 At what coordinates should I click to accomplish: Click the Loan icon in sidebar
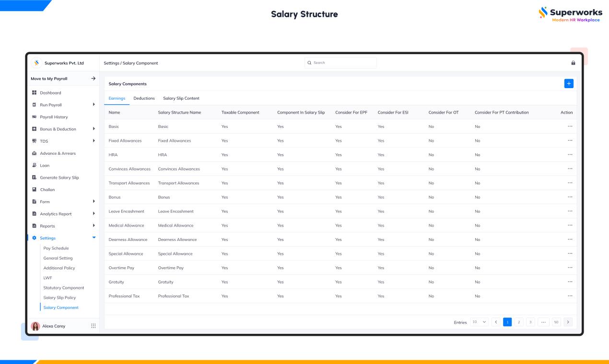[34, 165]
